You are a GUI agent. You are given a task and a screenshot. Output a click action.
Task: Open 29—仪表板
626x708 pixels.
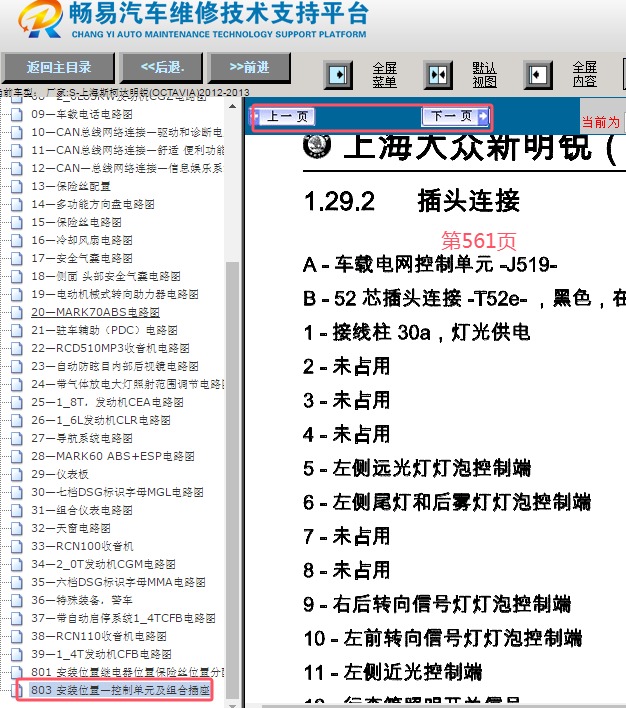pos(60,474)
